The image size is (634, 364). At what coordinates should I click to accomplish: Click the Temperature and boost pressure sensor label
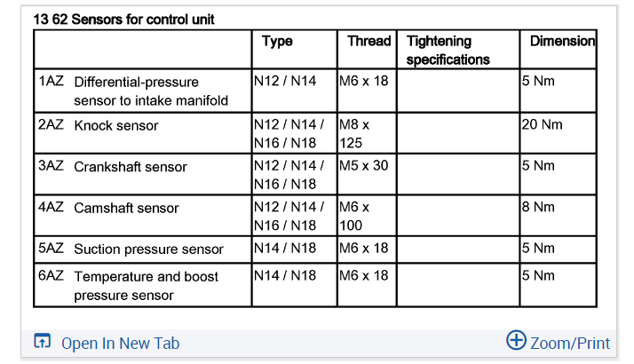coord(147,285)
